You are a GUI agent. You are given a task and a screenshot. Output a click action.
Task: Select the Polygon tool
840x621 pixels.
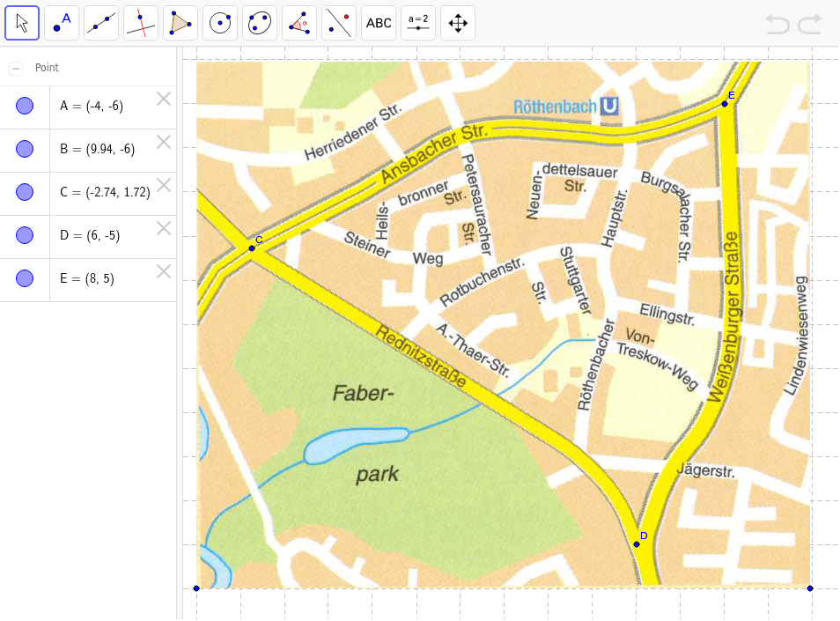(x=181, y=23)
